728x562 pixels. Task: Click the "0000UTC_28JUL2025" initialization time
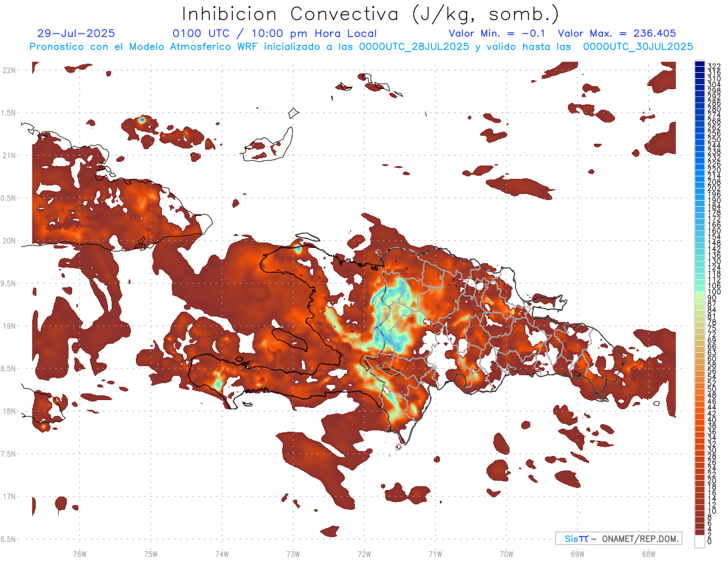[414, 46]
